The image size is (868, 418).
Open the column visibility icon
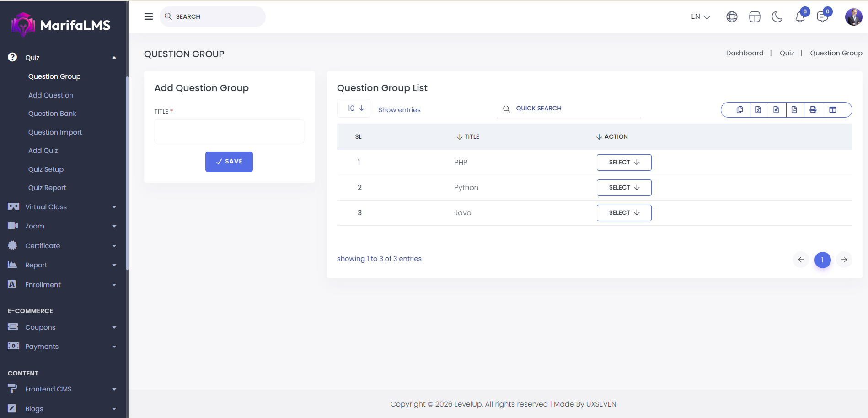point(833,110)
